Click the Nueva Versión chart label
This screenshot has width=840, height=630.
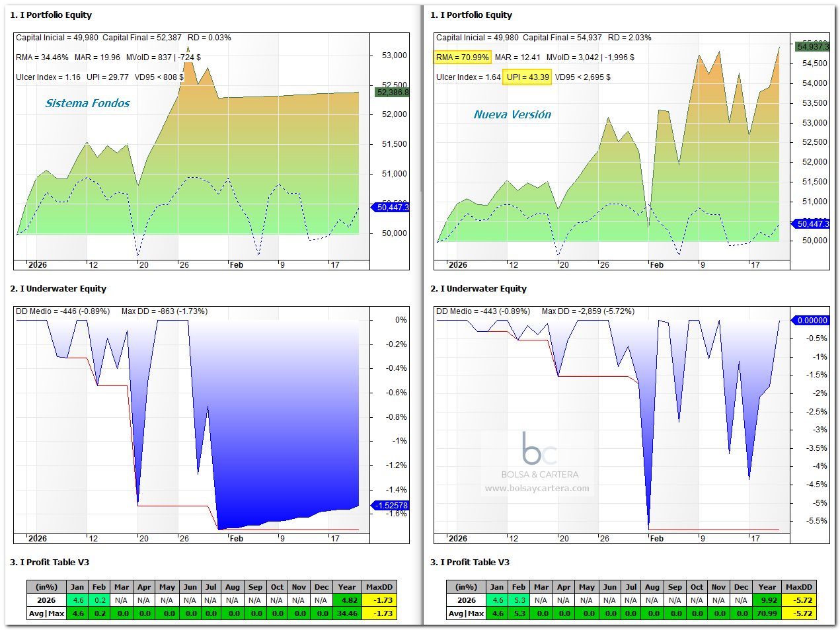coord(512,114)
